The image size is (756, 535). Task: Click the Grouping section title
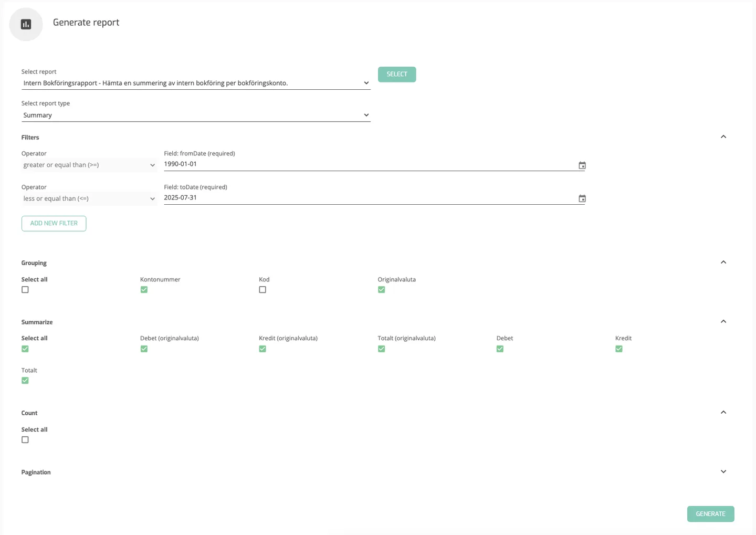[34, 263]
